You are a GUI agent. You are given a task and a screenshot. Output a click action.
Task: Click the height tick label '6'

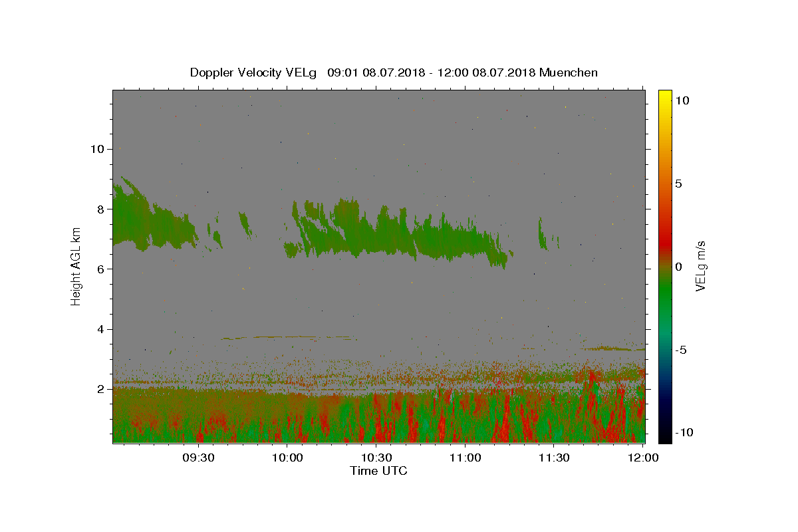100,269
